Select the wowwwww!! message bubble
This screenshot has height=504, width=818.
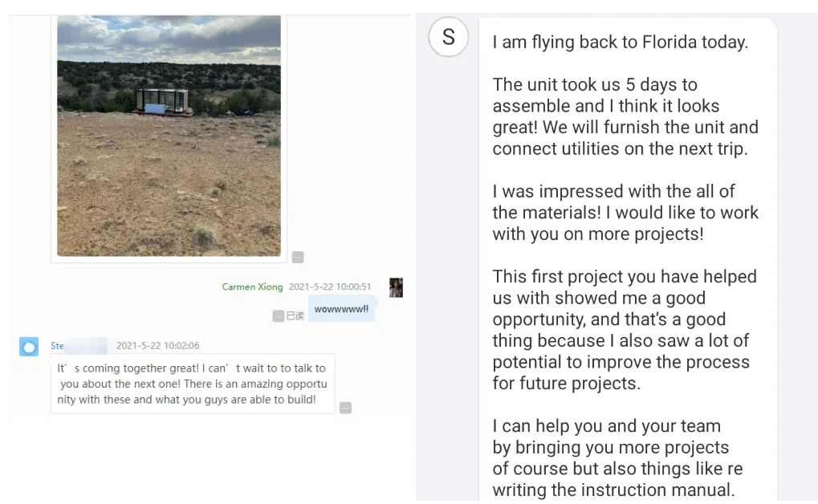pyautogui.click(x=341, y=309)
